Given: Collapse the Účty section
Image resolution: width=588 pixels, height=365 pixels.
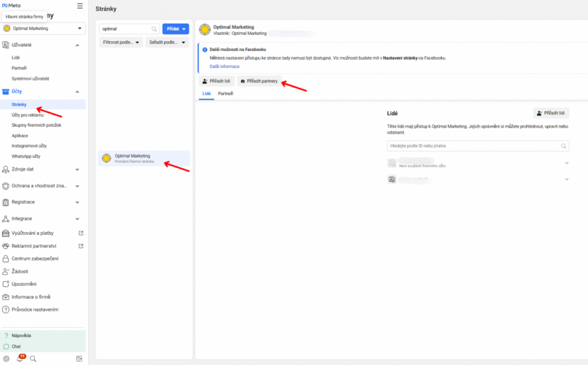Looking at the screenshot, I should pyautogui.click(x=77, y=92).
